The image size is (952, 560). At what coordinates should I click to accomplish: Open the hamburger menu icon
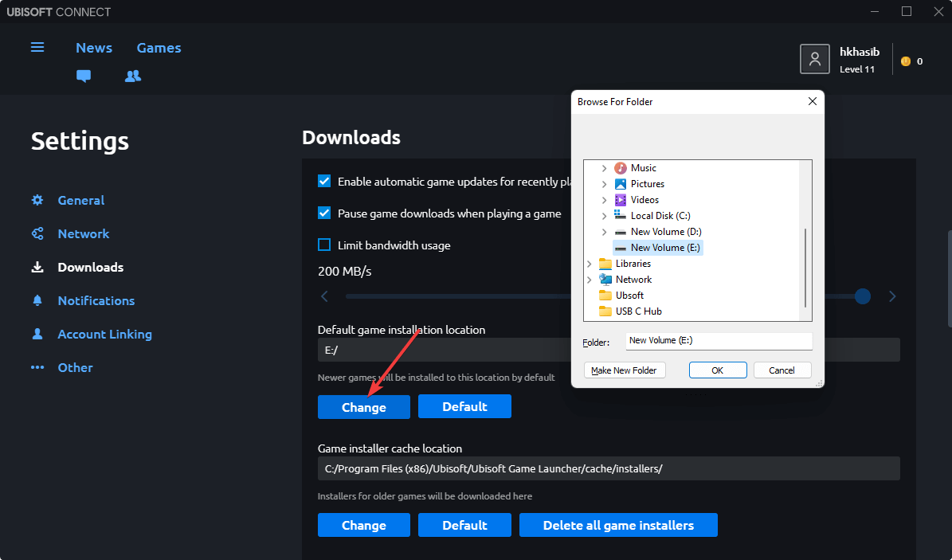(37, 47)
